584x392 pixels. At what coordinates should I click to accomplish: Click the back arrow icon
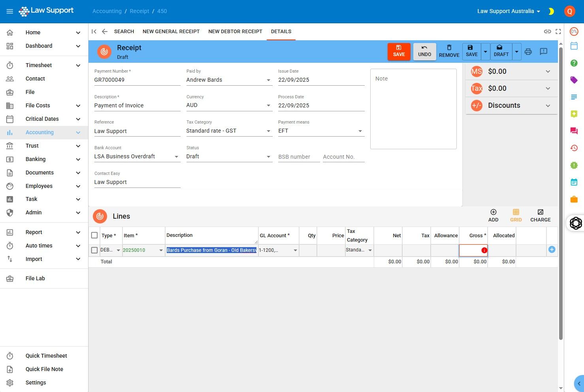105,32
